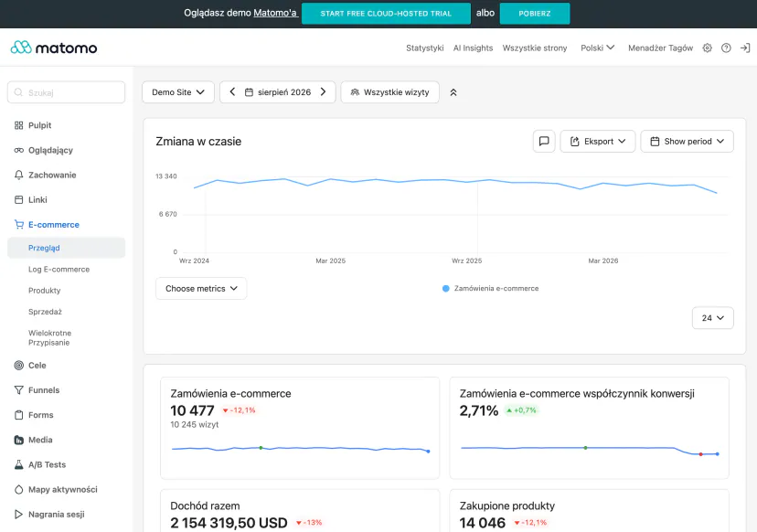The width and height of the screenshot is (757, 532).
Task: Click the 2 154 319,50 USD value
Action: click(x=229, y=523)
